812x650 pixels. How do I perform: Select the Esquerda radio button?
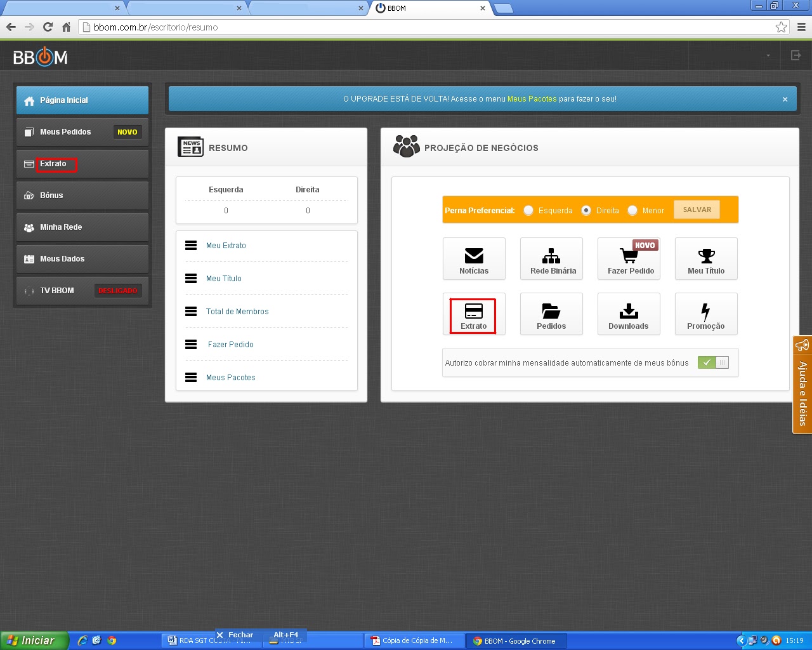click(528, 210)
